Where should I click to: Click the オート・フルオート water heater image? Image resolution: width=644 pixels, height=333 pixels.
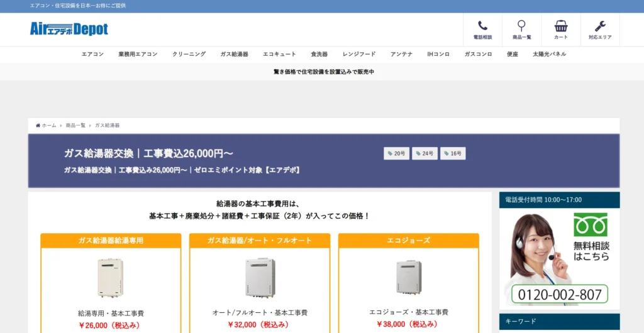(x=260, y=278)
